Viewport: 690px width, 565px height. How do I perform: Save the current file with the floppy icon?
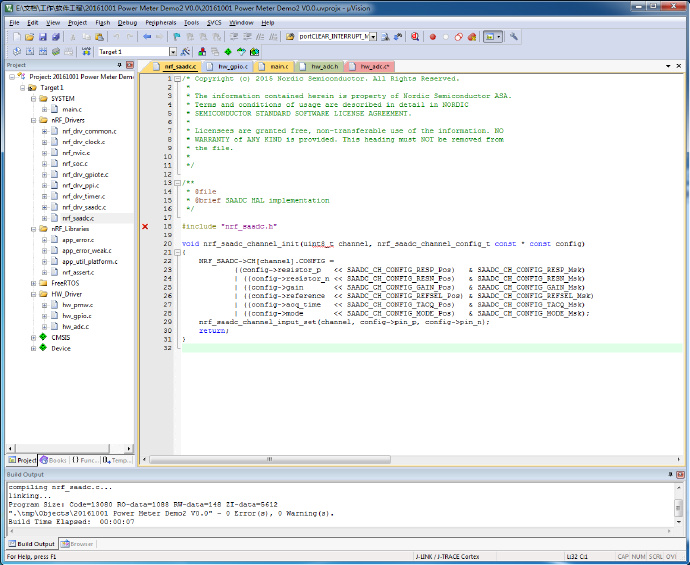[x=43, y=37]
